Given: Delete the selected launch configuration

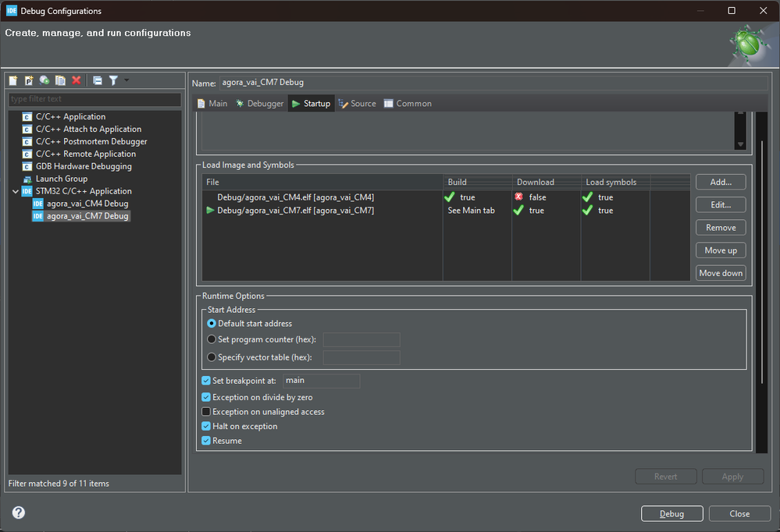Looking at the screenshot, I should (76, 80).
